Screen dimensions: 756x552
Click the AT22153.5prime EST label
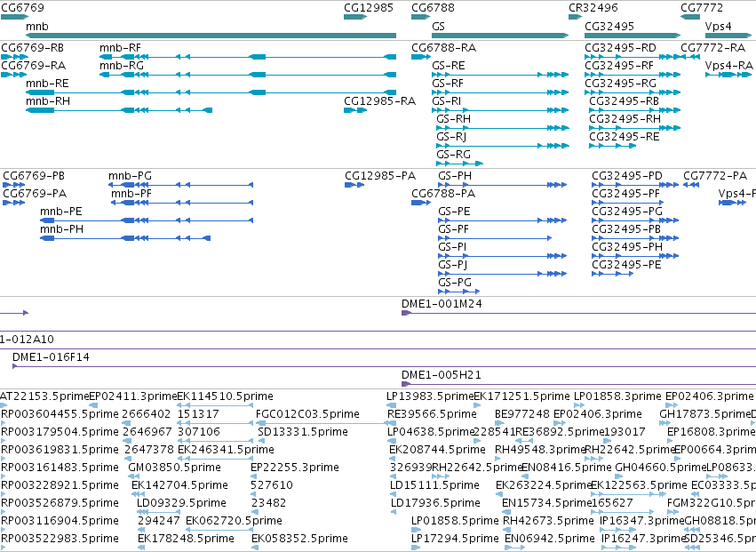coord(44,396)
